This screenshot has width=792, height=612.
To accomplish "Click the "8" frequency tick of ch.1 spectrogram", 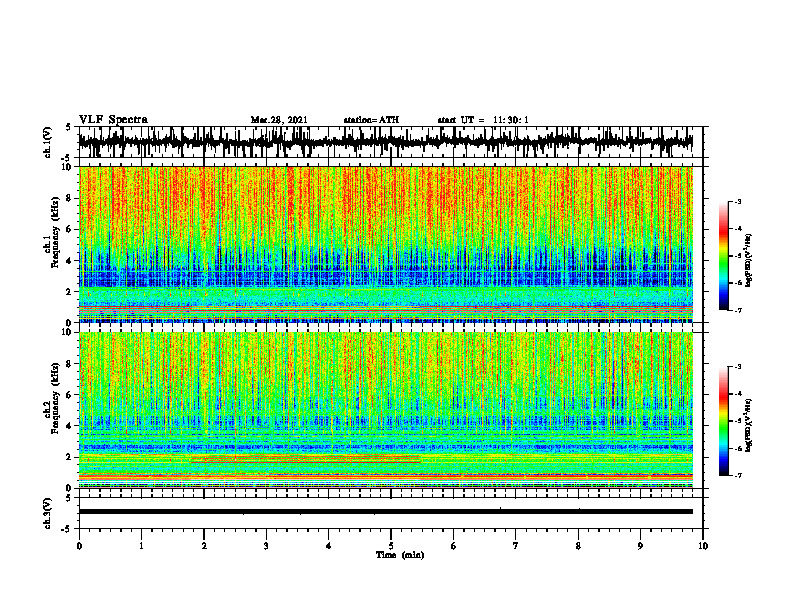I will [x=69, y=198].
